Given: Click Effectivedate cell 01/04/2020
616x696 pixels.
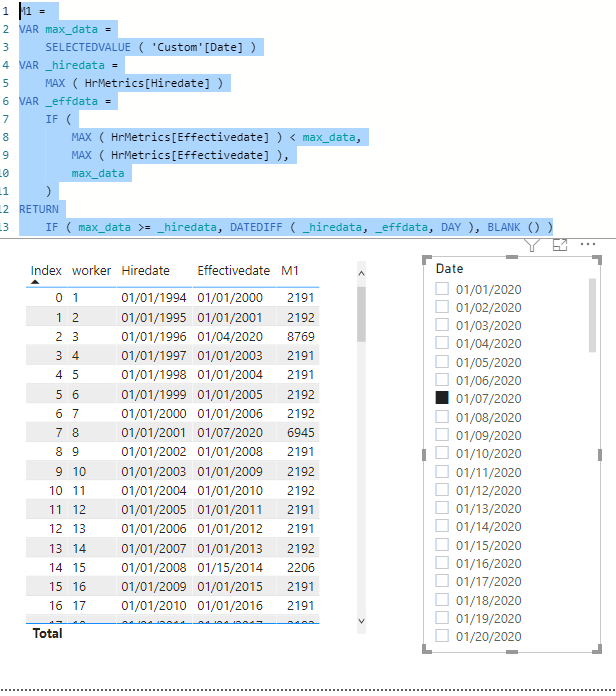Looking at the screenshot, I should point(230,336).
